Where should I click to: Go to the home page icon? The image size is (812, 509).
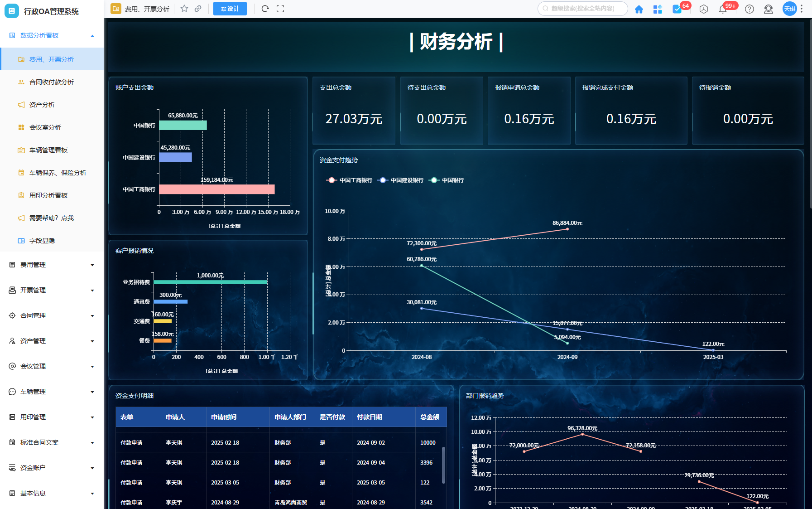[x=639, y=9]
